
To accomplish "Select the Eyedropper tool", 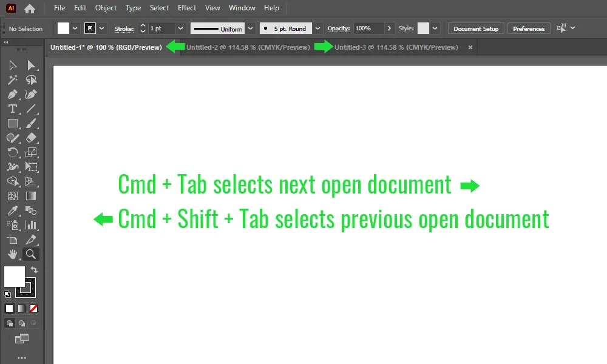I will [x=12, y=211].
